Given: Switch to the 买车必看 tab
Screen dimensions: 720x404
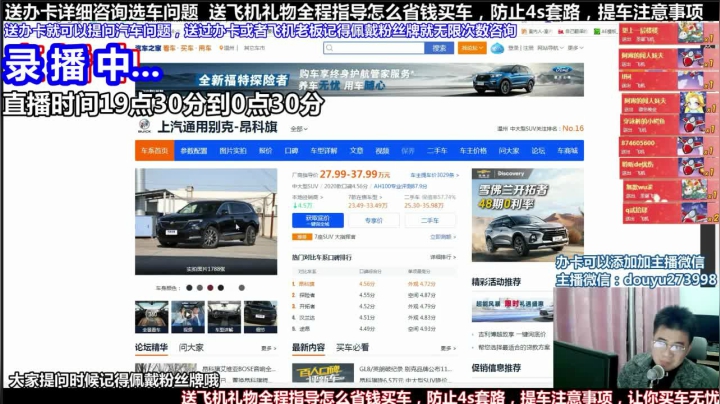Looking at the screenshot, I should [x=352, y=348].
